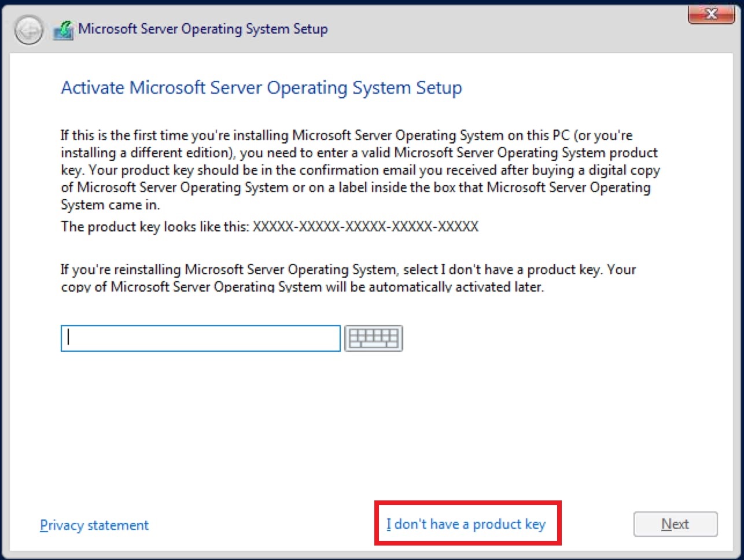Click the sample key format XXXXX-XXXXX-XXXXX-XXXXX-XXXXX
The image size is (744, 560).
click(x=366, y=226)
